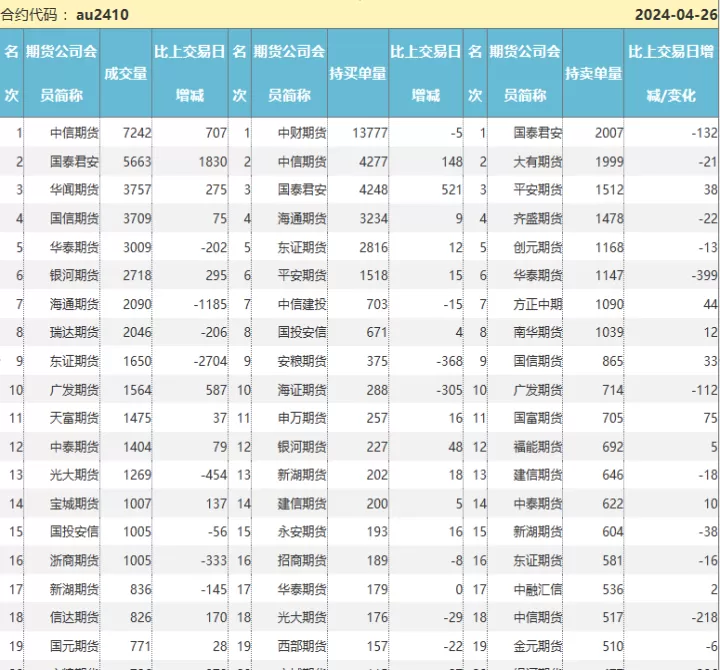Image resolution: width=720 pixels, height=670 pixels.
Task: Select long position value 671
Action: (377, 332)
